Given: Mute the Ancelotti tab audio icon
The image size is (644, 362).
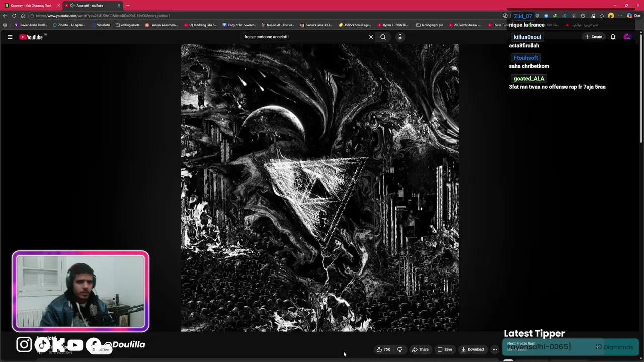Looking at the screenshot, I should point(73,5).
